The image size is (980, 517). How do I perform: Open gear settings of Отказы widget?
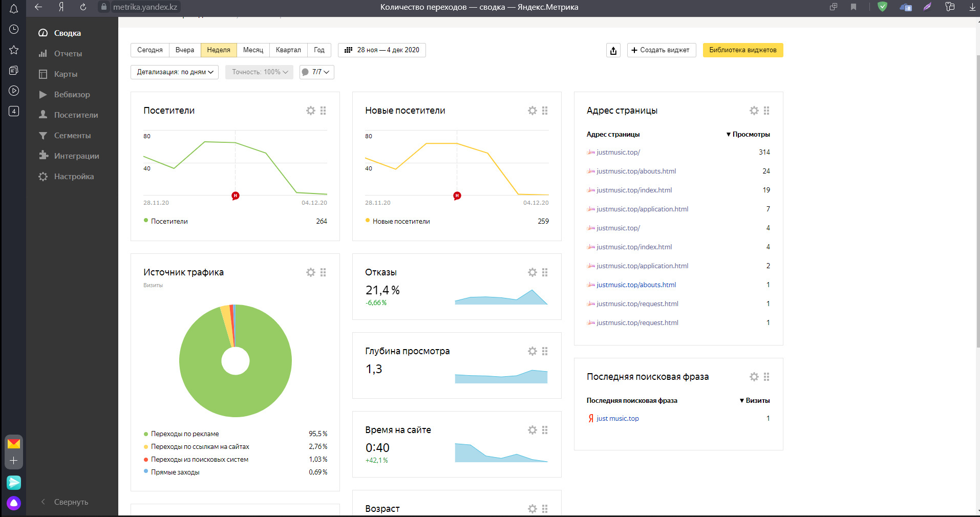tap(532, 272)
